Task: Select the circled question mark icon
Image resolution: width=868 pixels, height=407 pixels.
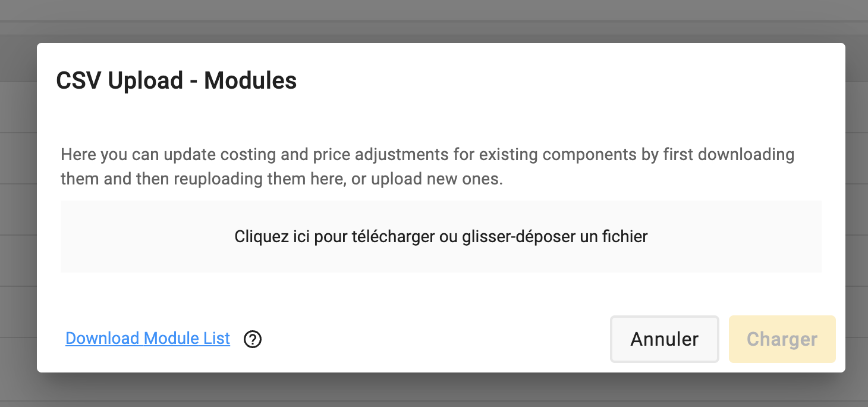Action: coord(253,339)
